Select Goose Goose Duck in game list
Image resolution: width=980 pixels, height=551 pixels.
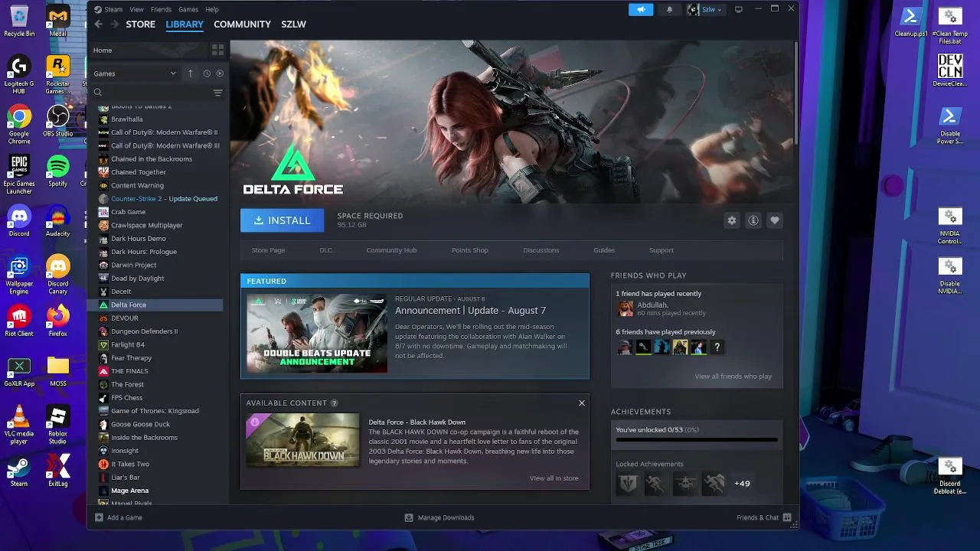coord(140,424)
